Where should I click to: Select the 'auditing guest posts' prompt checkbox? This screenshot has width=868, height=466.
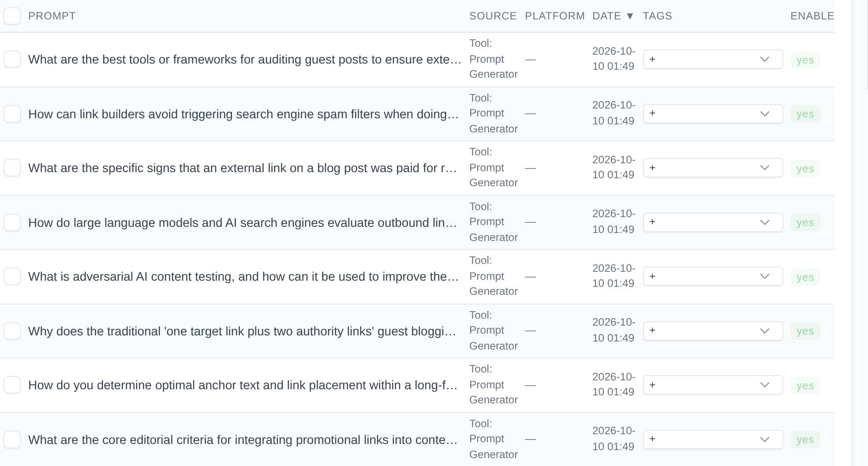12,59
